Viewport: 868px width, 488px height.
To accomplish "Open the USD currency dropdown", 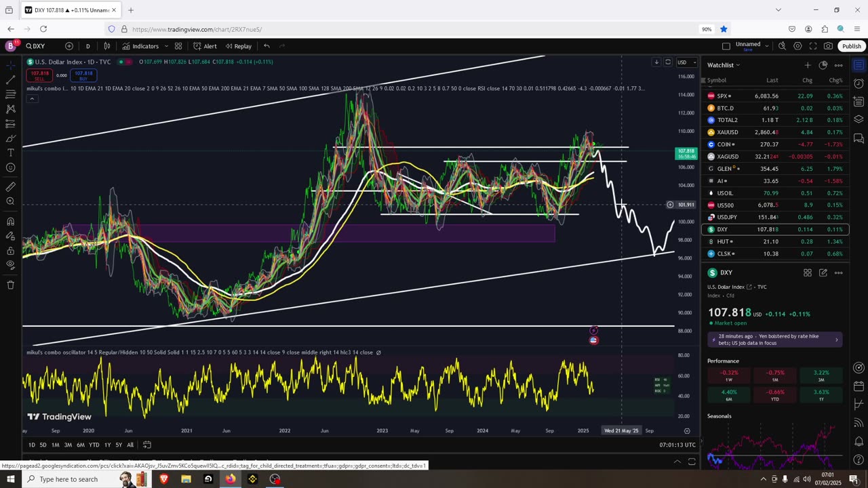I will click(x=686, y=62).
